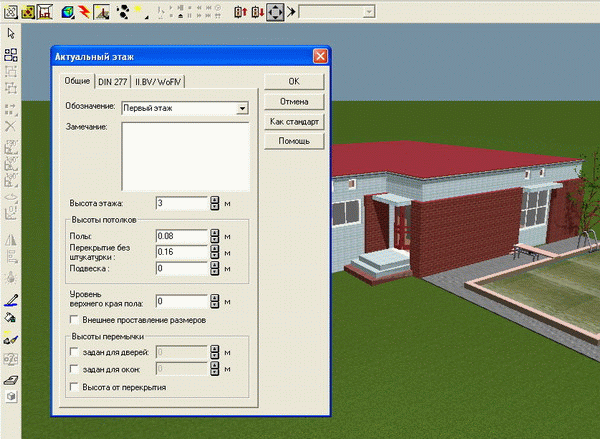
Task: Click the floor up red arrow icon
Action: [x=241, y=12]
